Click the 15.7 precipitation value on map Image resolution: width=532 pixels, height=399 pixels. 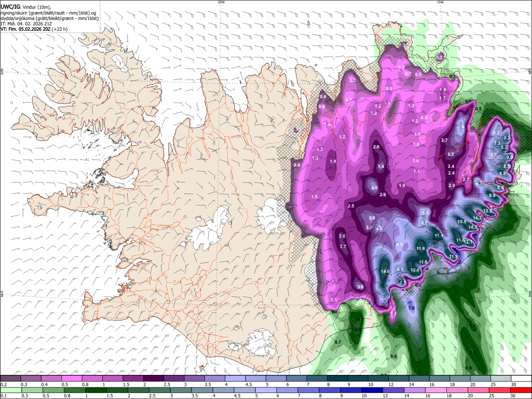click(x=477, y=218)
